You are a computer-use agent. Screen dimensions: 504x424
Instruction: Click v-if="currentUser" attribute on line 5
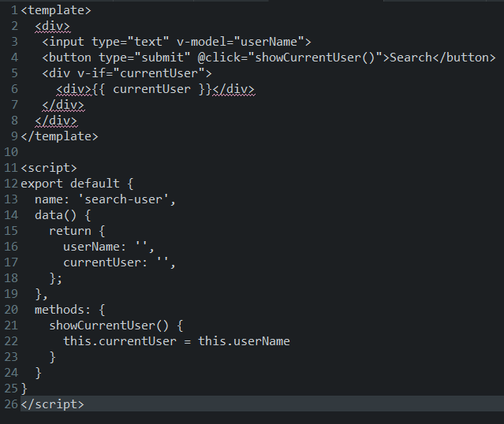click(141, 73)
